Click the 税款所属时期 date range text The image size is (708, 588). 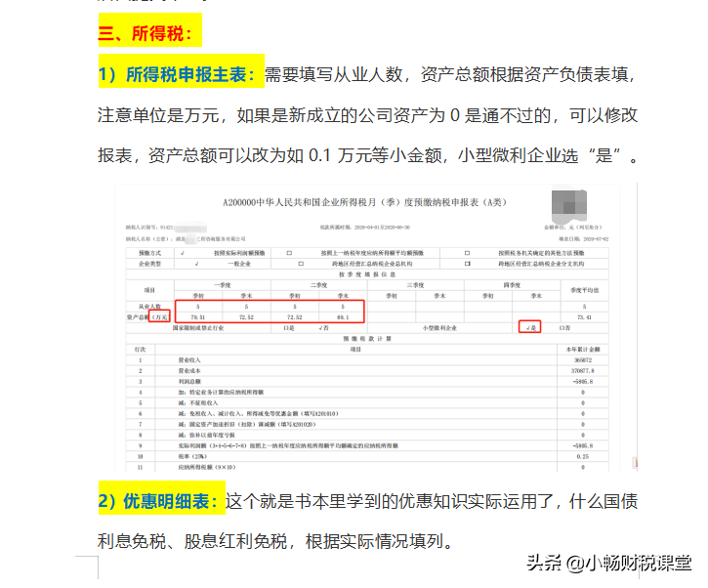coord(365,228)
